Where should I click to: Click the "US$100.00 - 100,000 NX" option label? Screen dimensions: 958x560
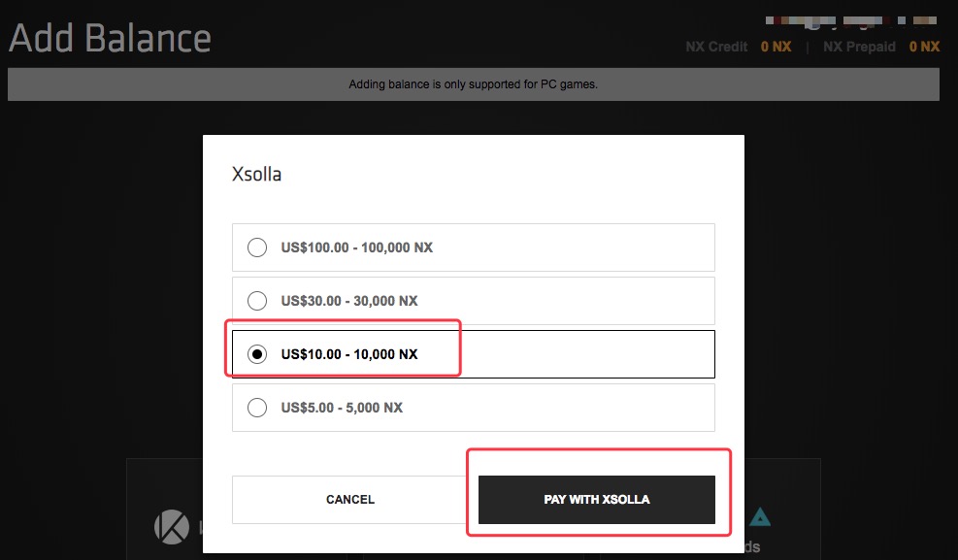point(357,247)
